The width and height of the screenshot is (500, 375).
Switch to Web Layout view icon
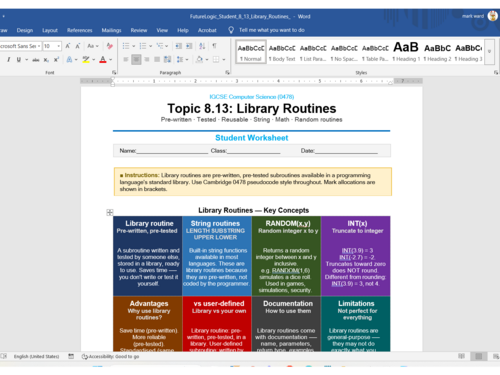496,356
